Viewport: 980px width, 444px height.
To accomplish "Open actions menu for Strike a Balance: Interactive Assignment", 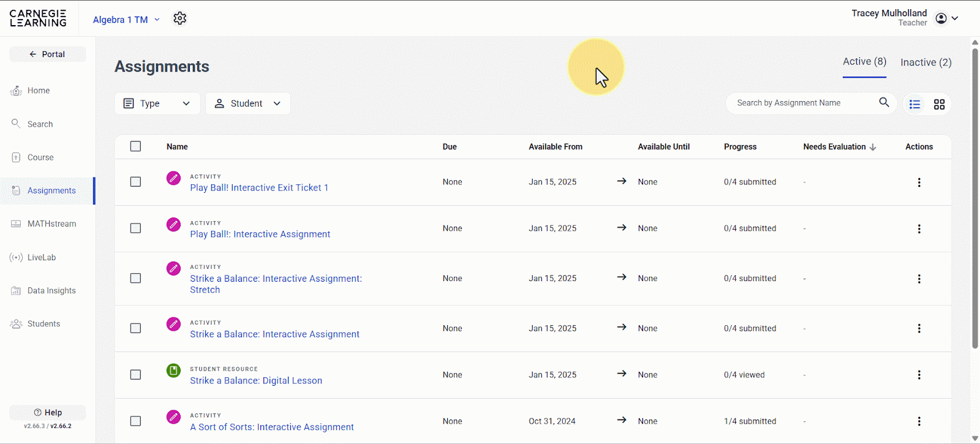I will [x=919, y=329].
